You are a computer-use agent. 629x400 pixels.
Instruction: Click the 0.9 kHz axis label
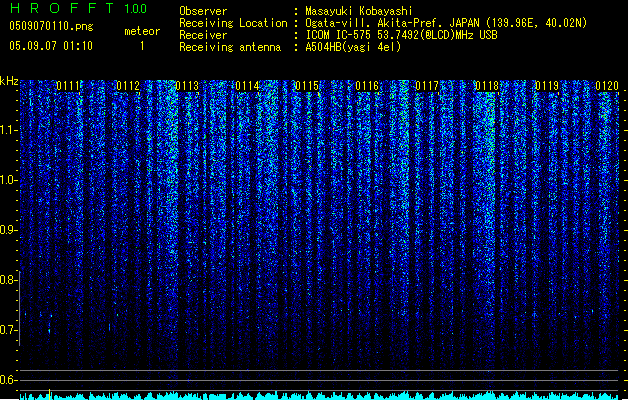9,230
